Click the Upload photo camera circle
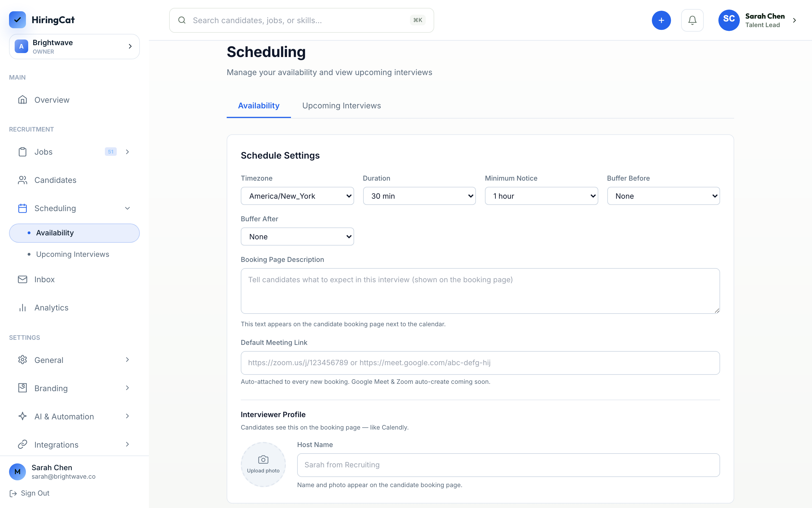The height and width of the screenshot is (508, 812). click(x=263, y=464)
